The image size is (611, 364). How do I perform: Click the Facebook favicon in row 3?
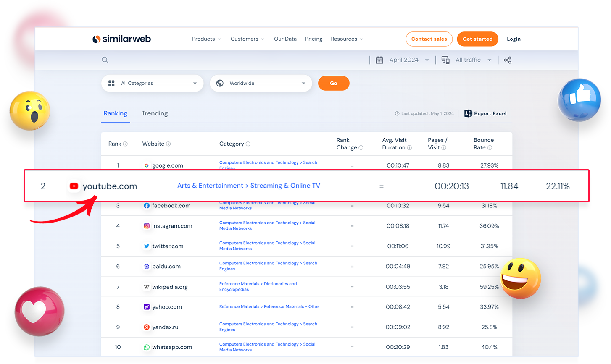click(147, 206)
